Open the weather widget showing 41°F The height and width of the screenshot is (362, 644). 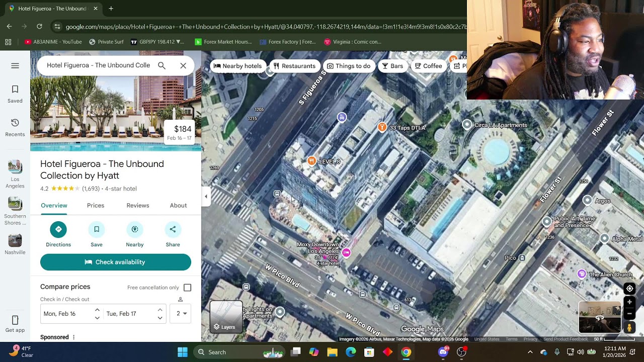tap(20, 351)
